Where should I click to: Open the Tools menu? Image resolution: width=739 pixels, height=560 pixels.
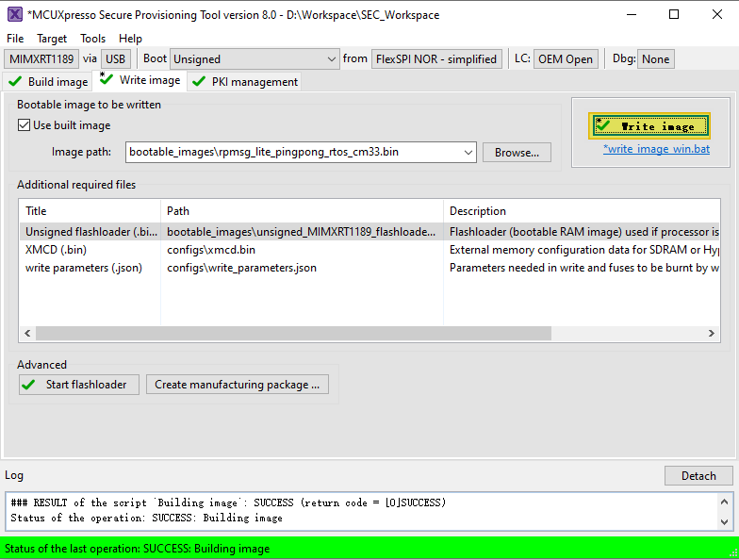click(x=93, y=39)
